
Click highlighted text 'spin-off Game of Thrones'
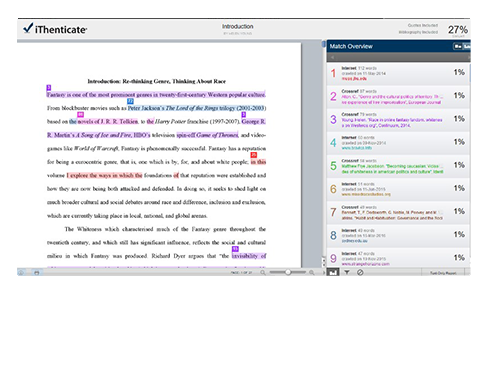tap(207, 135)
